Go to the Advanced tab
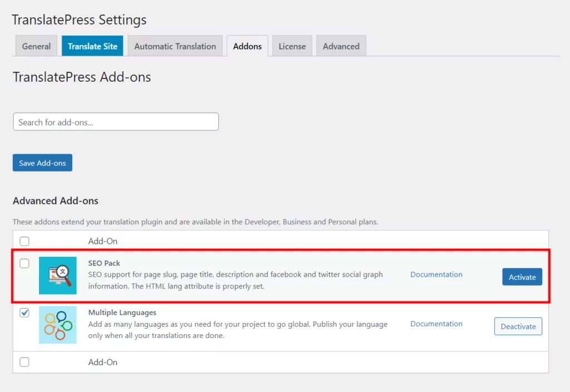 point(341,46)
